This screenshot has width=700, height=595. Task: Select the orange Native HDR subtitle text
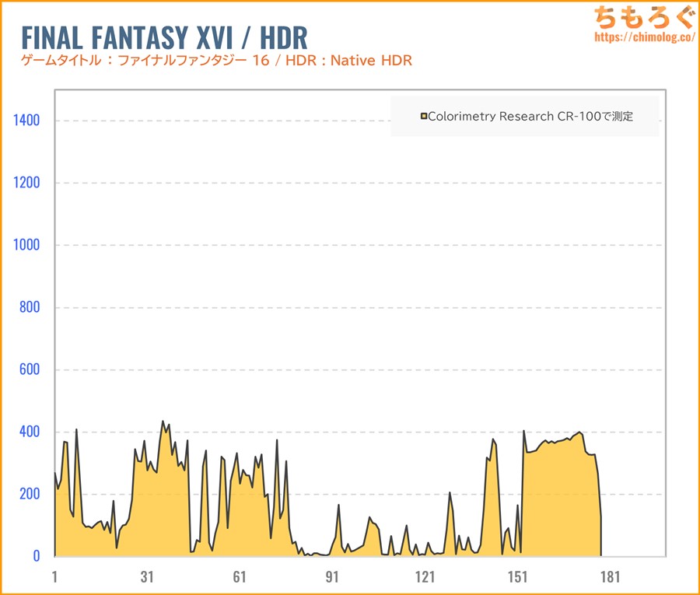point(216,61)
